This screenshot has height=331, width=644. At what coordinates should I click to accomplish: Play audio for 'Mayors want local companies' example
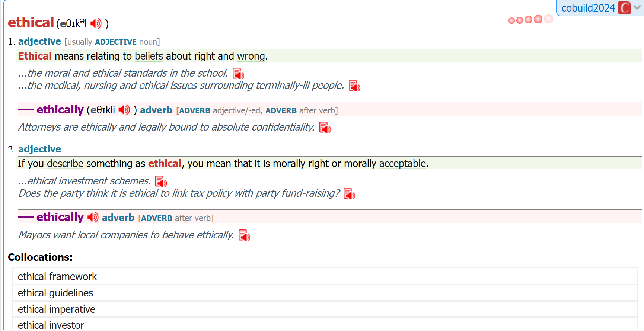coord(244,235)
